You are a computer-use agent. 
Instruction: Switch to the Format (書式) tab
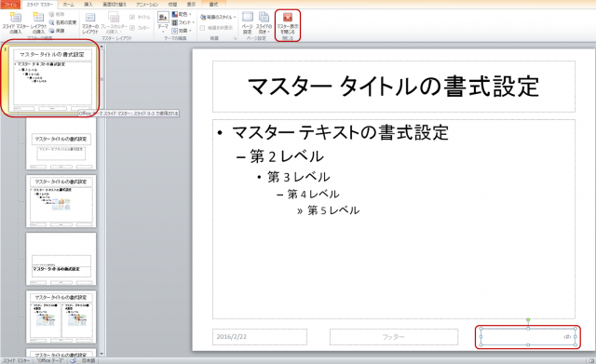tap(213, 5)
